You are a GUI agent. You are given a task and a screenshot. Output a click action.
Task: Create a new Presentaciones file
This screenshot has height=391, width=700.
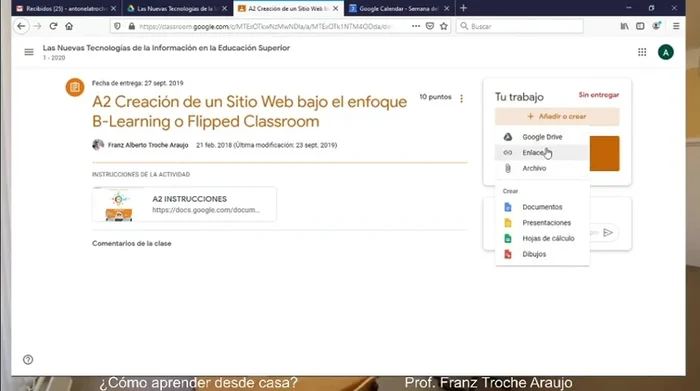542,223
